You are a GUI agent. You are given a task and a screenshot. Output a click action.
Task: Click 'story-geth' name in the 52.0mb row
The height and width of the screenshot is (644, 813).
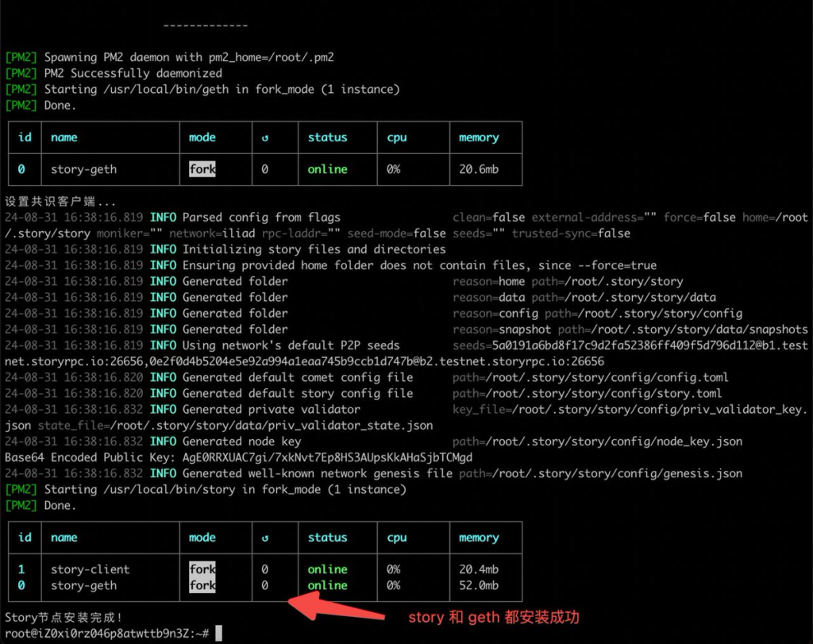[x=83, y=585]
